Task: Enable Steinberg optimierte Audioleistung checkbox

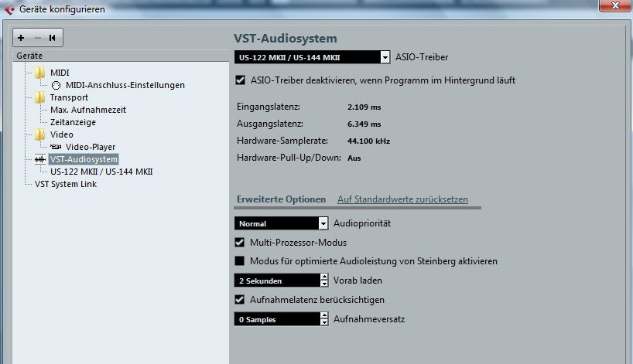Action: click(x=239, y=260)
